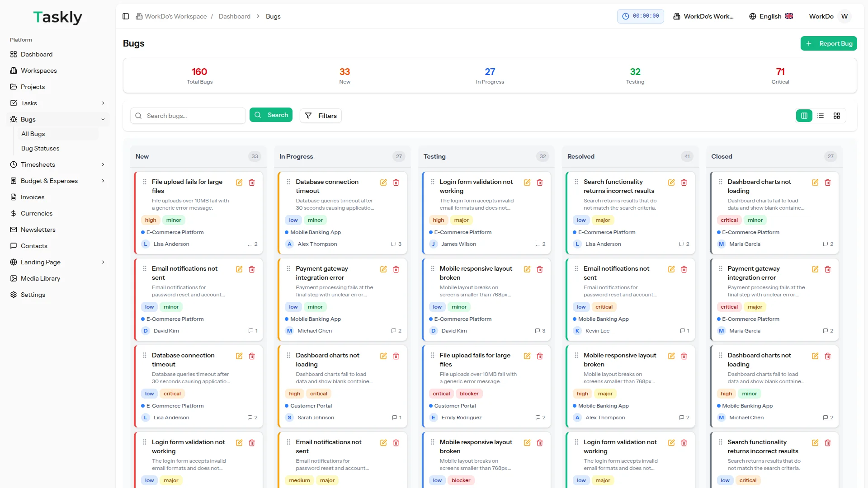Image resolution: width=868 pixels, height=488 pixels.
Task: Click drag handle on 'Login form validation' Testing card
Action: click(x=432, y=182)
